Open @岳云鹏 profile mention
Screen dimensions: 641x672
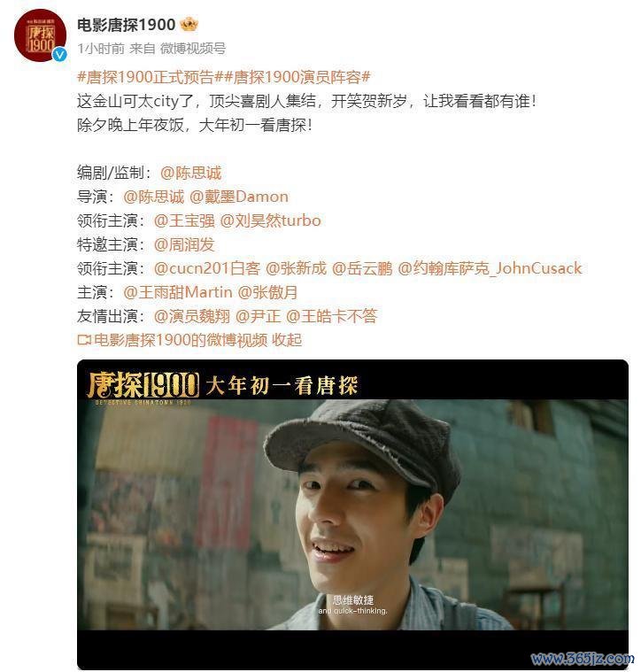click(x=362, y=269)
